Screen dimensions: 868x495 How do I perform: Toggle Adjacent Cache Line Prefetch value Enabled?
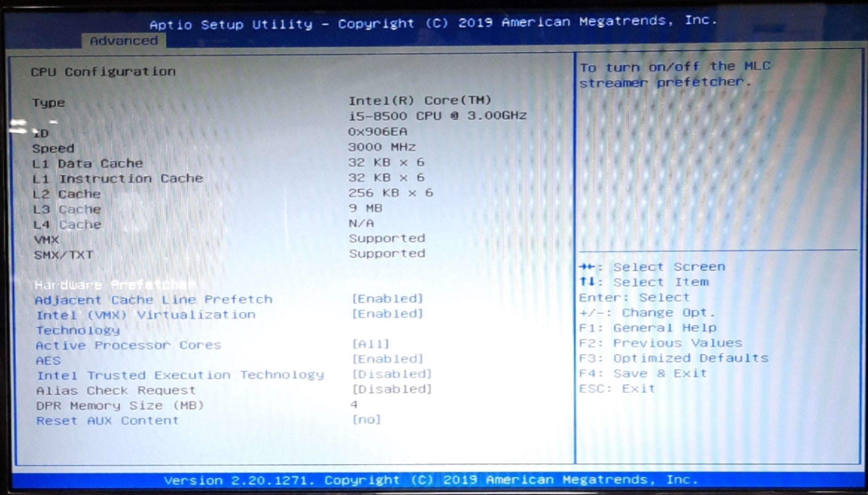pyautogui.click(x=387, y=298)
